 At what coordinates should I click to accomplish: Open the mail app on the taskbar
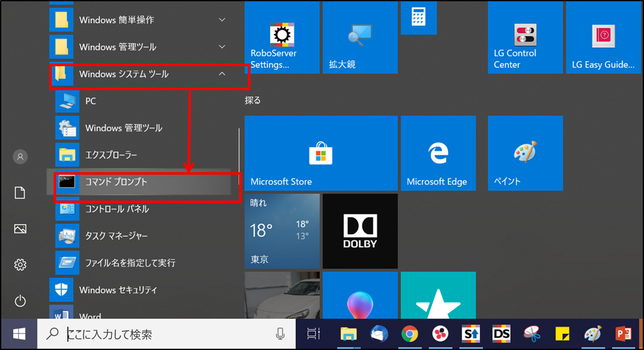(x=378, y=334)
